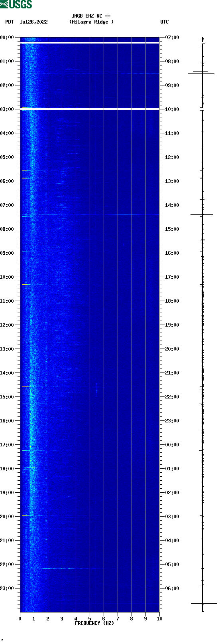Click the 6 Hz frequency tick label

(x=104, y=619)
